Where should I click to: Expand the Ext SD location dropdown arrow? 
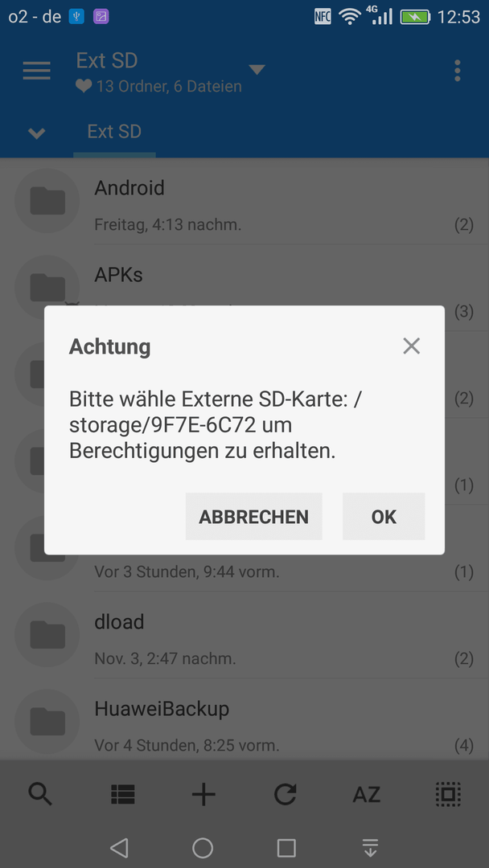(257, 70)
